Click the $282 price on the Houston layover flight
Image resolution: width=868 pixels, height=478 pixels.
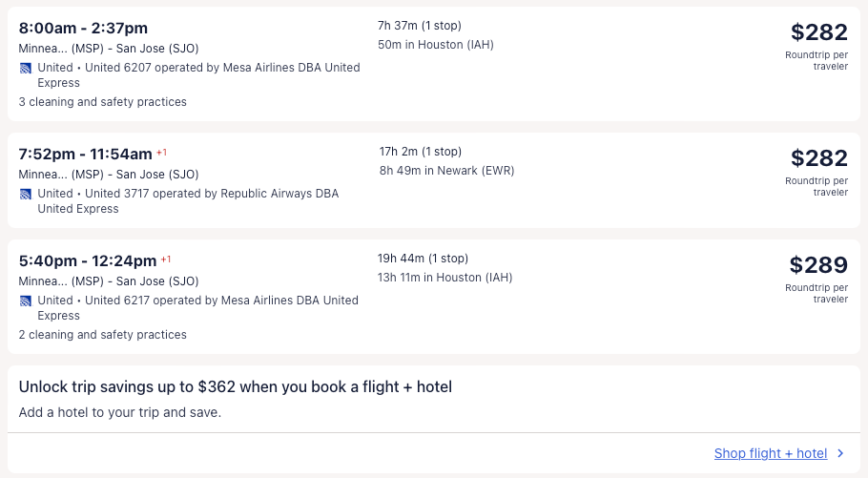coord(818,32)
